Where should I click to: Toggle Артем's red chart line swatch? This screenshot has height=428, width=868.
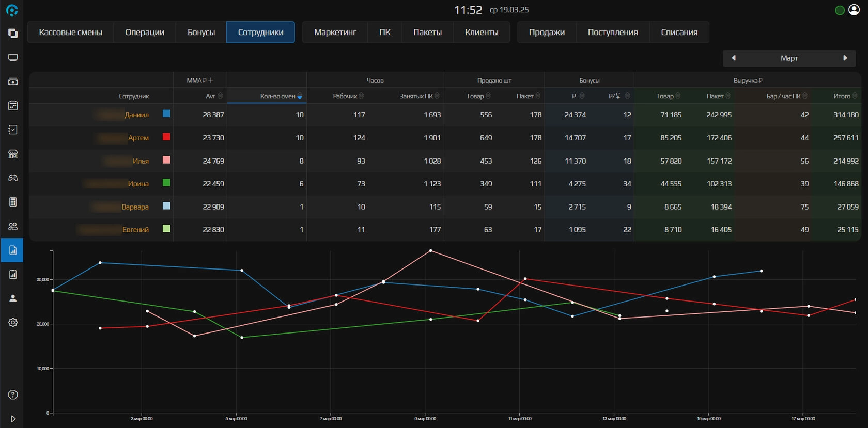(x=166, y=137)
